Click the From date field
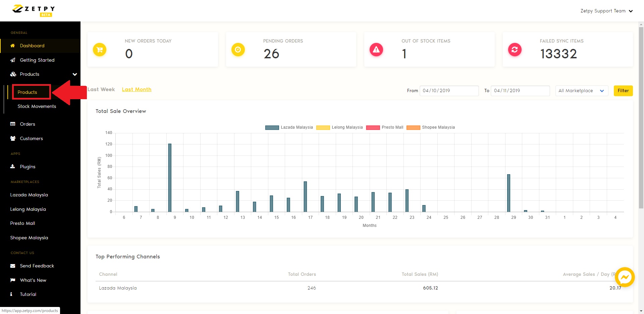The height and width of the screenshot is (314, 644). [x=449, y=91]
